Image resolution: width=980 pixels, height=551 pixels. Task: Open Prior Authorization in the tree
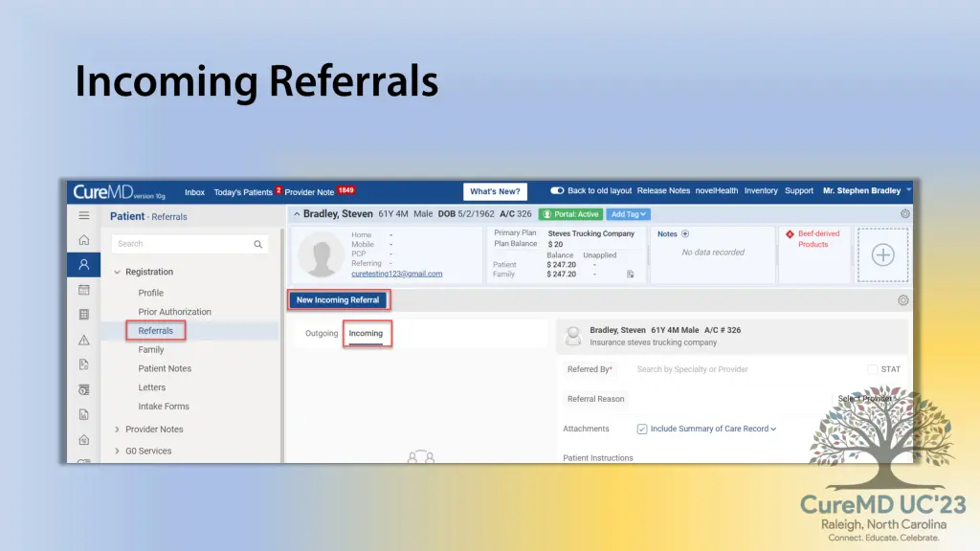174,312
